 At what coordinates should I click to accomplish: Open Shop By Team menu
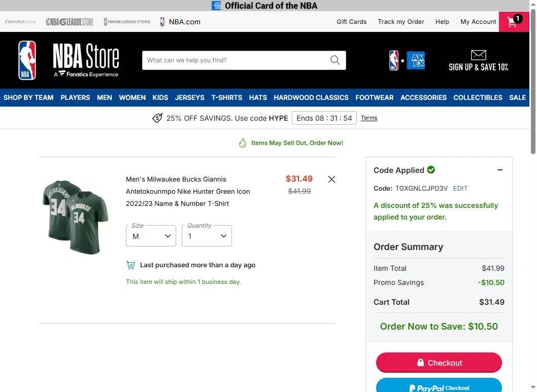click(28, 97)
